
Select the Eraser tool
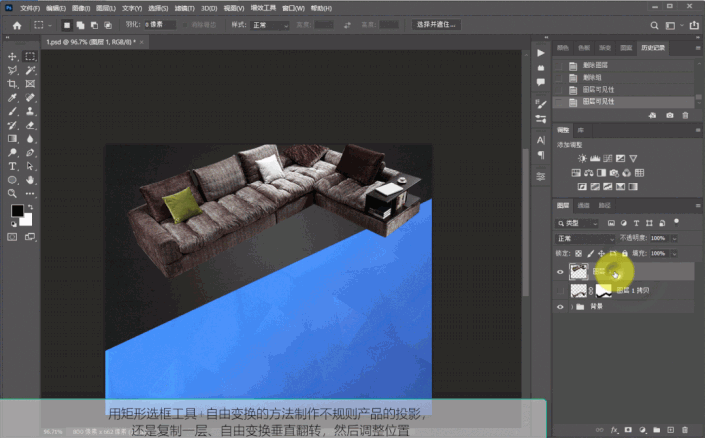coord(30,125)
